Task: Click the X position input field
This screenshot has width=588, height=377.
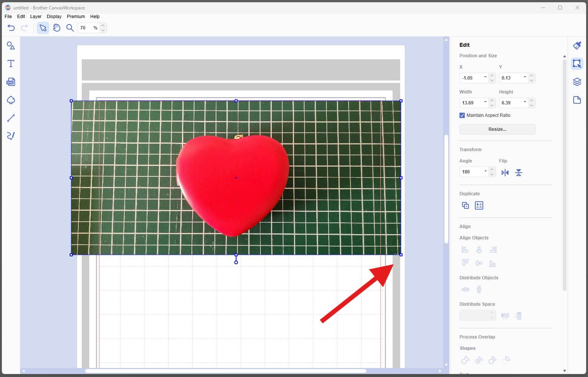Action: tap(474, 78)
